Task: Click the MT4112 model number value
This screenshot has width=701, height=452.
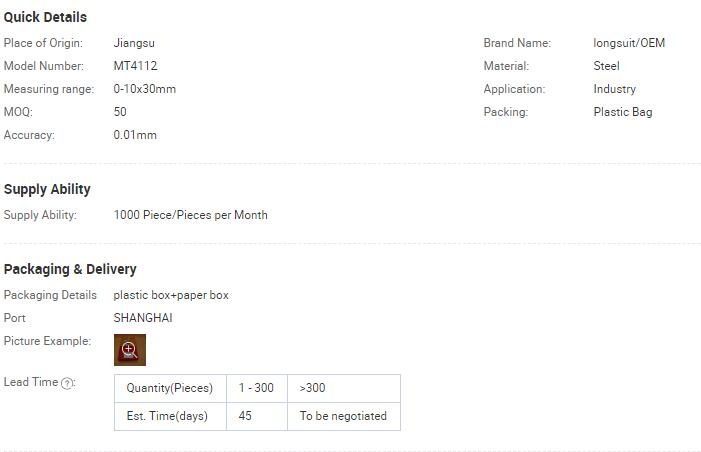Action: (135, 66)
